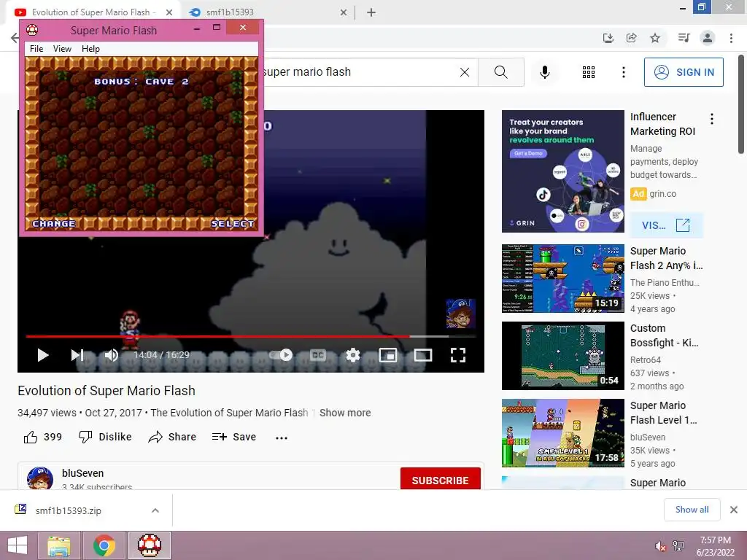Image resolution: width=747 pixels, height=560 pixels.
Task: Toggle subtitles/closed captions
Action: (318, 355)
